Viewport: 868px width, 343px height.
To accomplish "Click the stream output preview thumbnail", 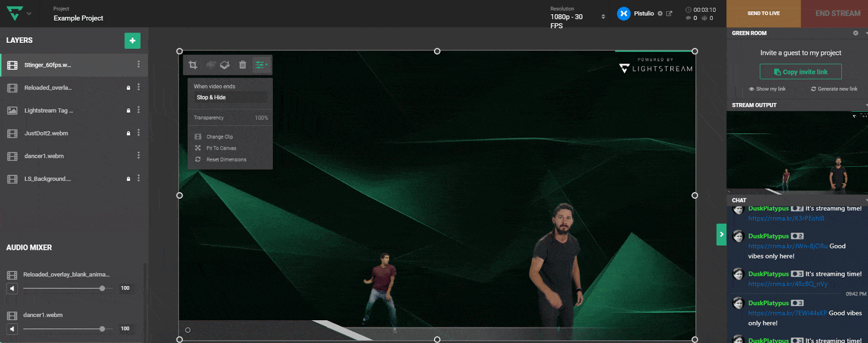I will [797, 153].
